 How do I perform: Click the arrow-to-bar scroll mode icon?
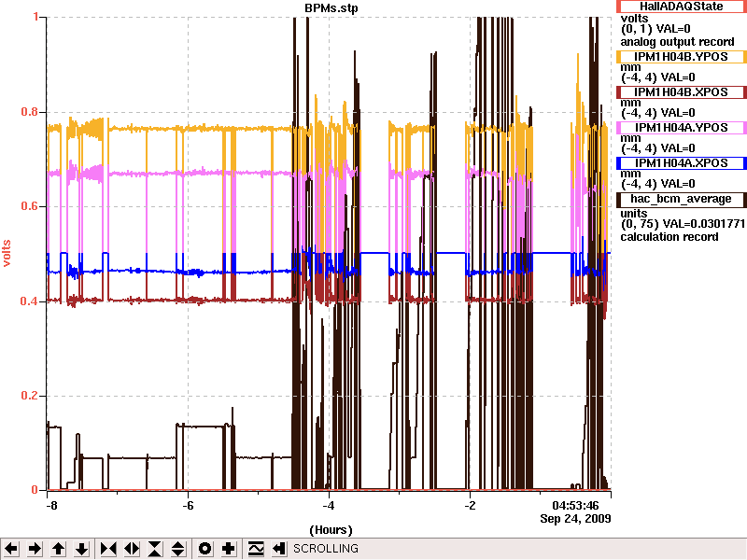(279, 549)
